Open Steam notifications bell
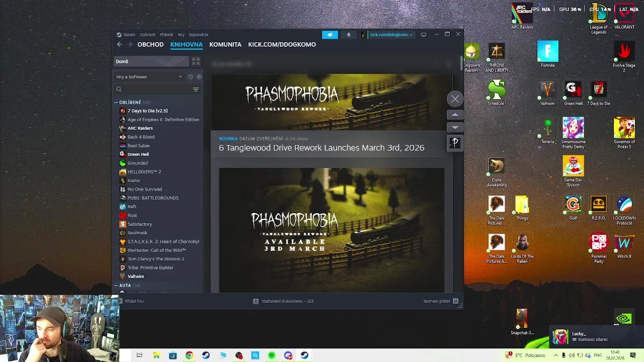 point(349,35)
